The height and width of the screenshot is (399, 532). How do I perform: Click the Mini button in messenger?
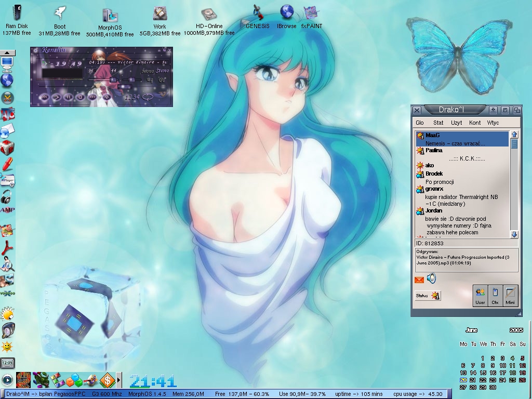[x=510, y=296]
